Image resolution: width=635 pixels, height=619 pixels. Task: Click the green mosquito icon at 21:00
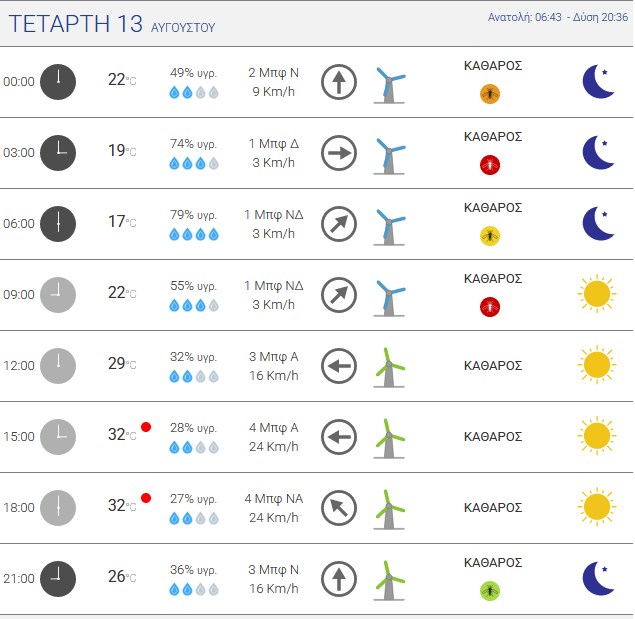pos(490,591)
